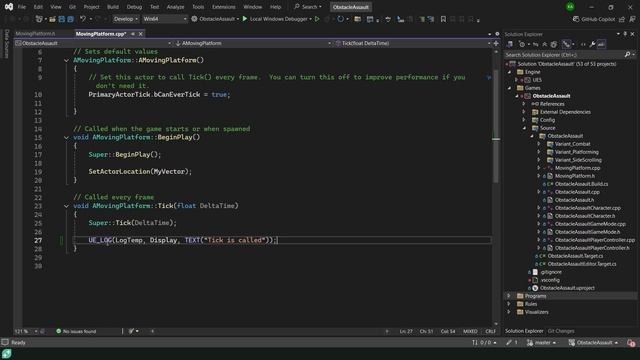Click the Save All toolbar icon

(70, 19)
